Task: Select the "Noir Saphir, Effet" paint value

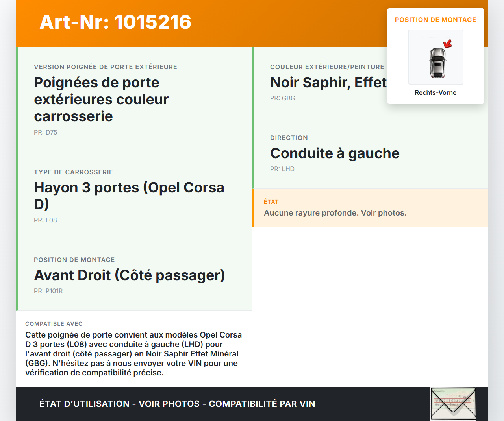Action: [328, 83]
